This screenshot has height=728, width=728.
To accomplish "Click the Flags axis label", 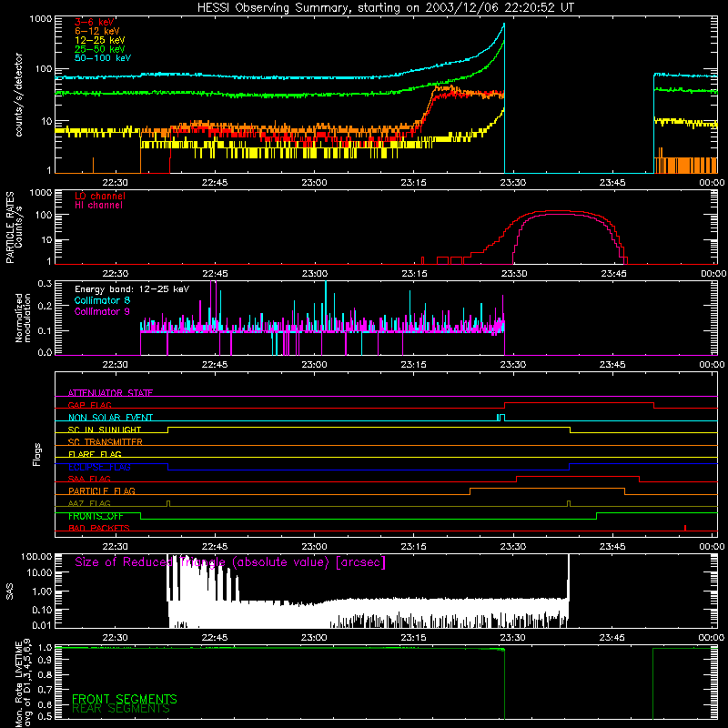I will click(x=37, y=454).
